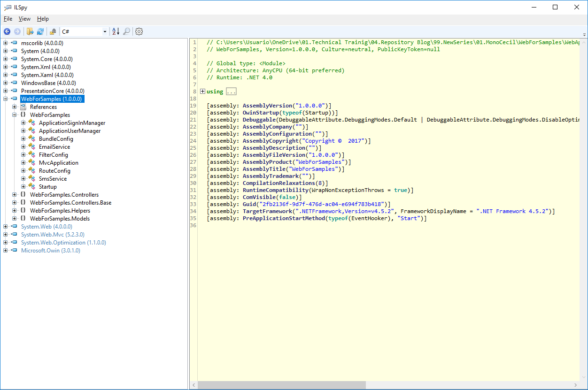
Task: Expand the WebForSamples.Controllers.Base namespace
Action: tap(14, 203)
